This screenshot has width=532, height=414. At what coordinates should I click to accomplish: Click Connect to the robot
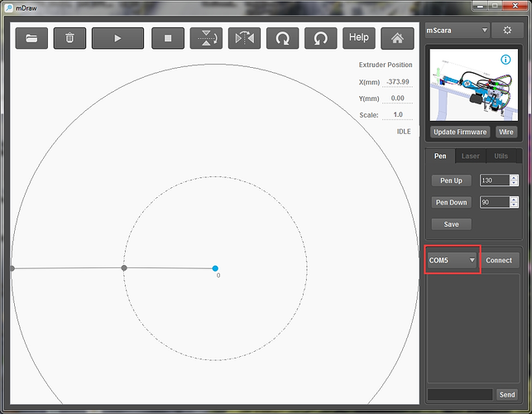pos(499,260)
